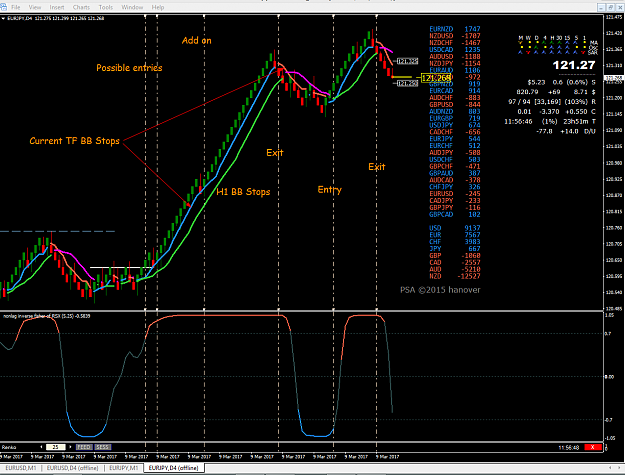Click the NZDUSD pair in the list

(441, 35)
